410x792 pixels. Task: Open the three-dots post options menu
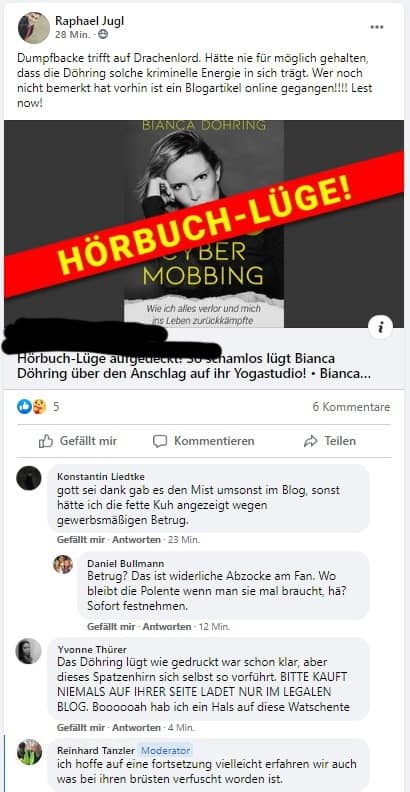[377, 27]
